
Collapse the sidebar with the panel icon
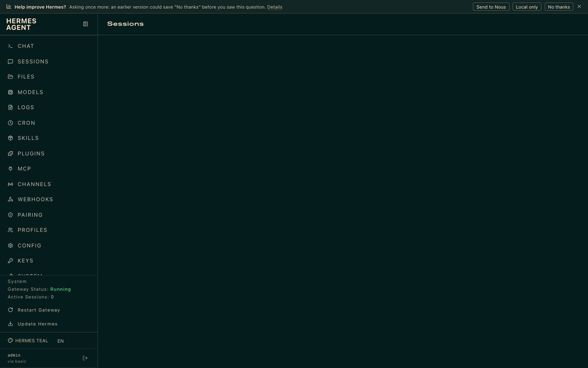[x=85, y=24]
